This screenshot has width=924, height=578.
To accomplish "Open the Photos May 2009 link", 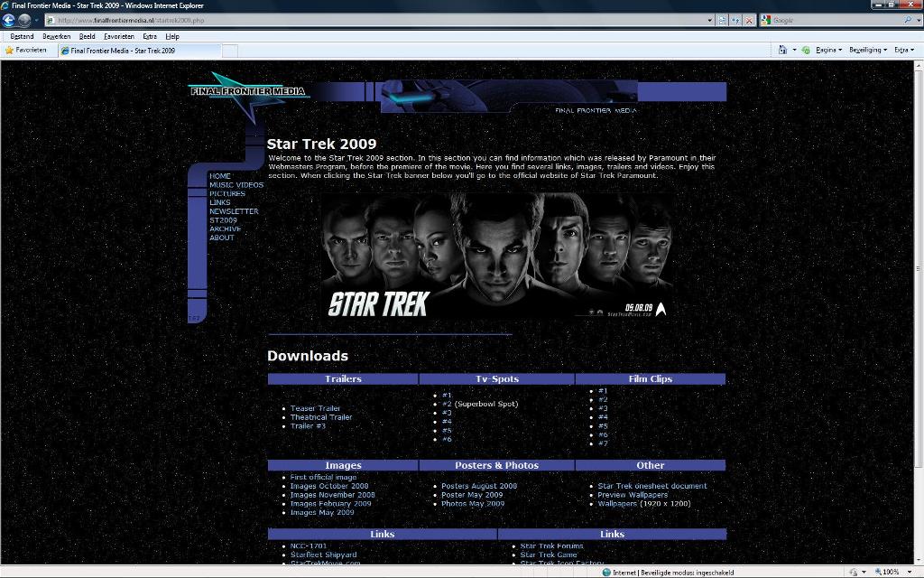I will 473,504.
